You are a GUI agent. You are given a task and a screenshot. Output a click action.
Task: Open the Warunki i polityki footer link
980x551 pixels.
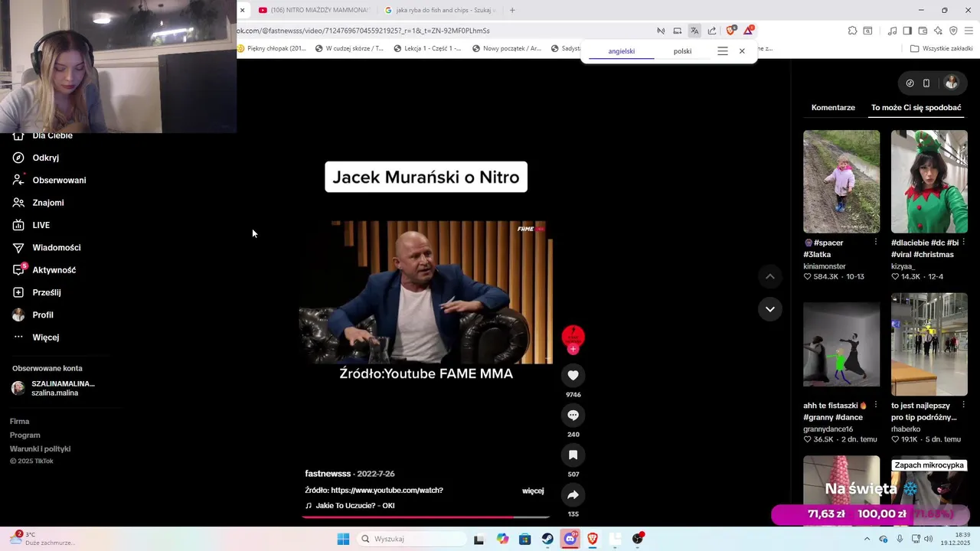coord(40,449)
